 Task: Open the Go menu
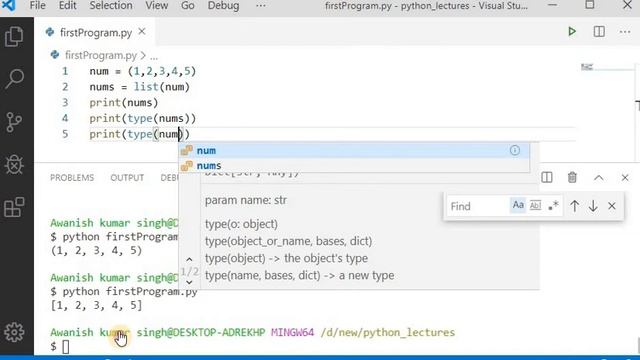187,6
